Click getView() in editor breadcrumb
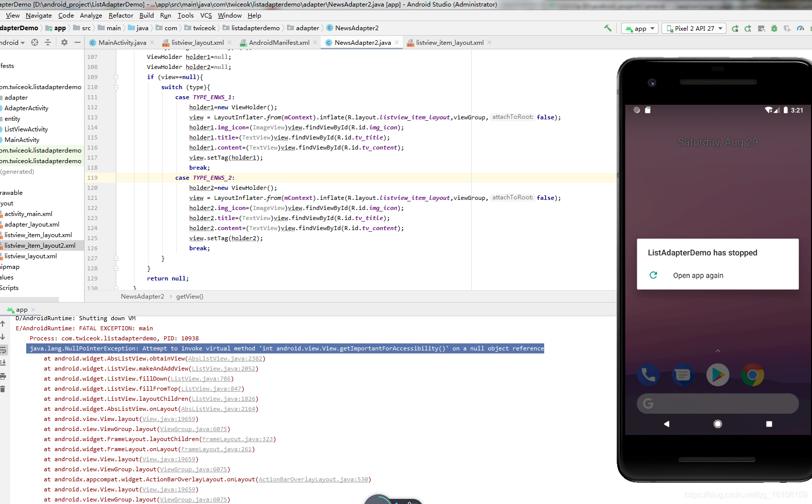This screenshot has width=812, height=504. (x=190, y=296)
